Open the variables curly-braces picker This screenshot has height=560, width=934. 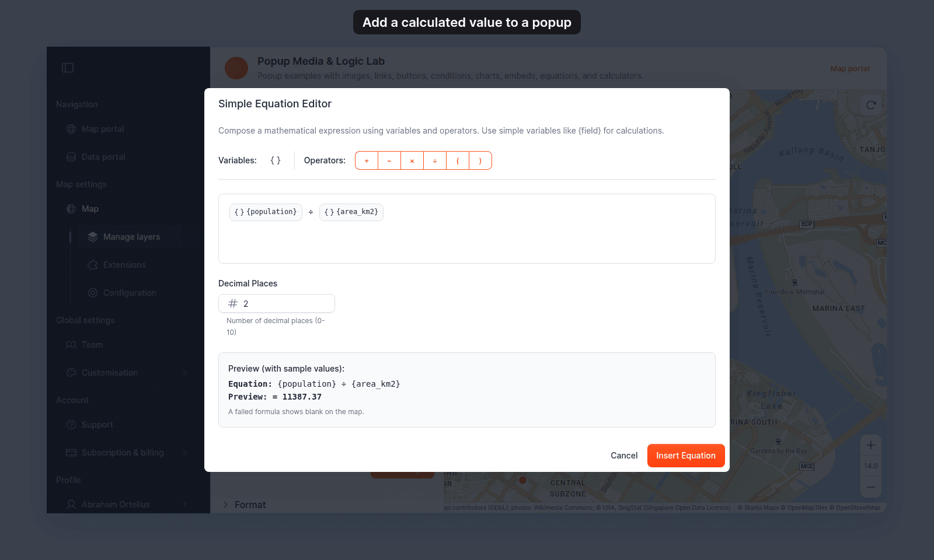(x=276, y=160)
